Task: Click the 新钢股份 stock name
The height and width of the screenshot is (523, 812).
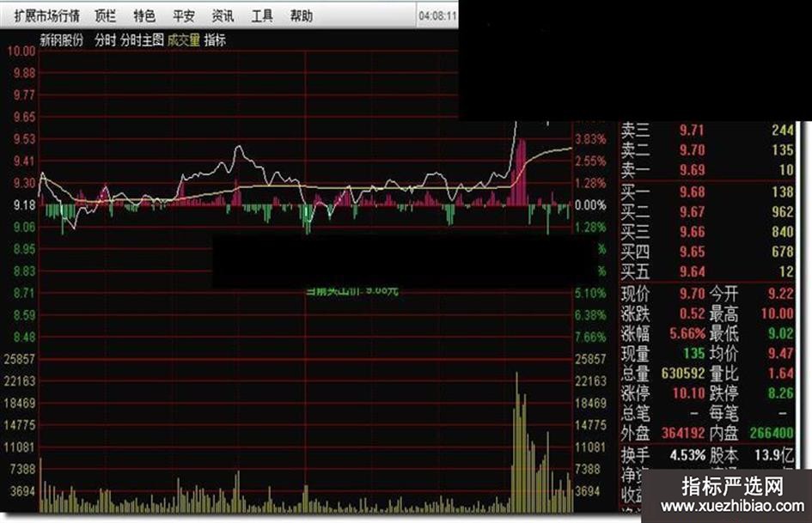Action: tap(62, 40)
